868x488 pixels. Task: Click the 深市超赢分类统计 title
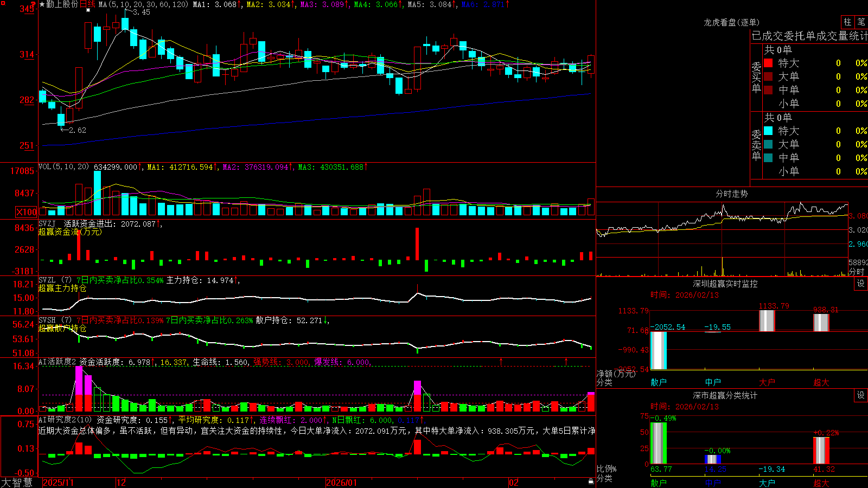725,395
